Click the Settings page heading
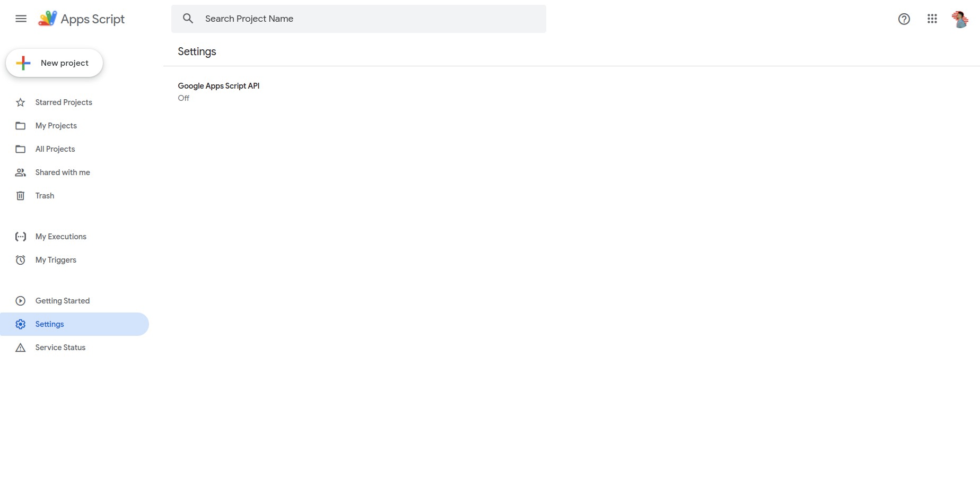This screenshot has width=980, height=503. tap(197, 51)
